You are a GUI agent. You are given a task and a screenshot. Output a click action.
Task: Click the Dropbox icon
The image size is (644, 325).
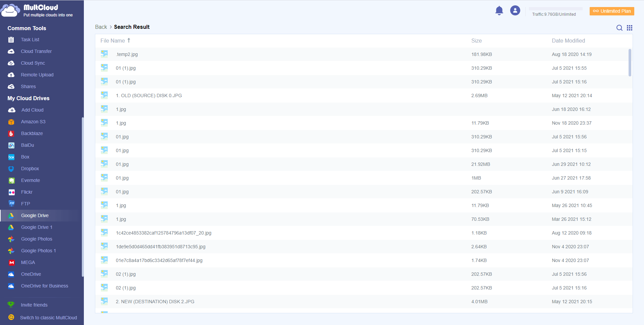(11, 169)
